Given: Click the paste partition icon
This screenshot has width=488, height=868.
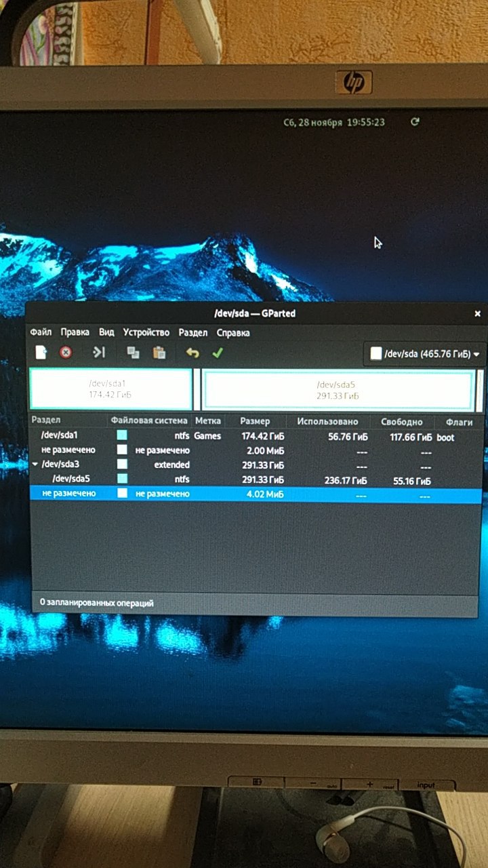Looking at the screenshot, I should point(159,353).
